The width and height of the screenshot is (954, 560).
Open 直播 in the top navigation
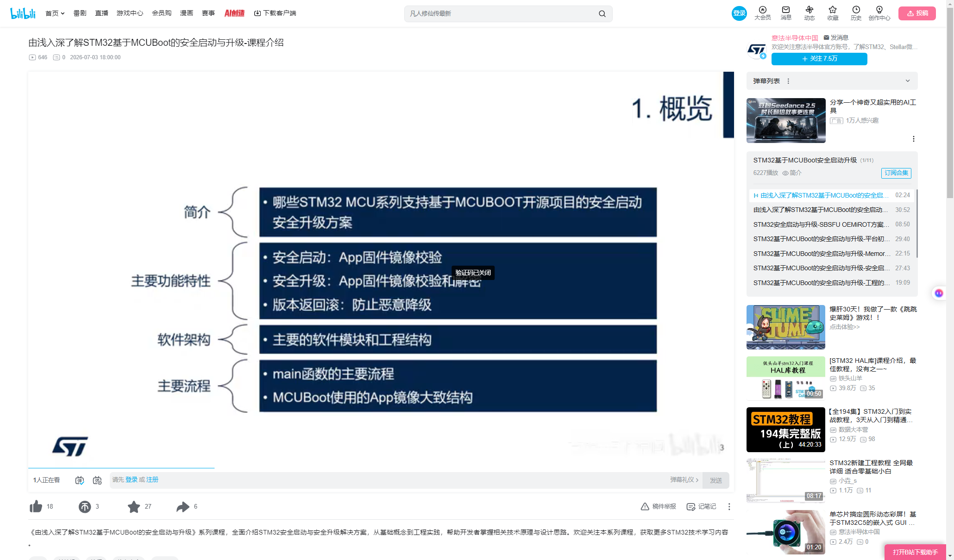(x=101, y=13)
